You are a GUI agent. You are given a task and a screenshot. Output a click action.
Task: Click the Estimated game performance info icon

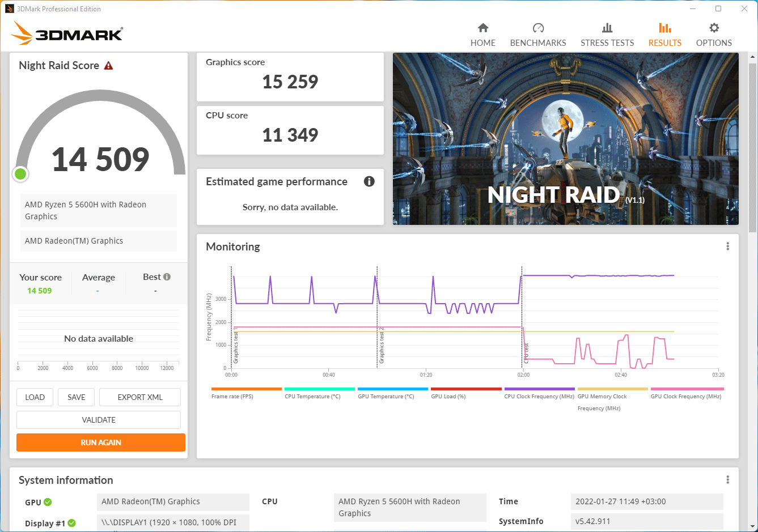tap(369, 181)
